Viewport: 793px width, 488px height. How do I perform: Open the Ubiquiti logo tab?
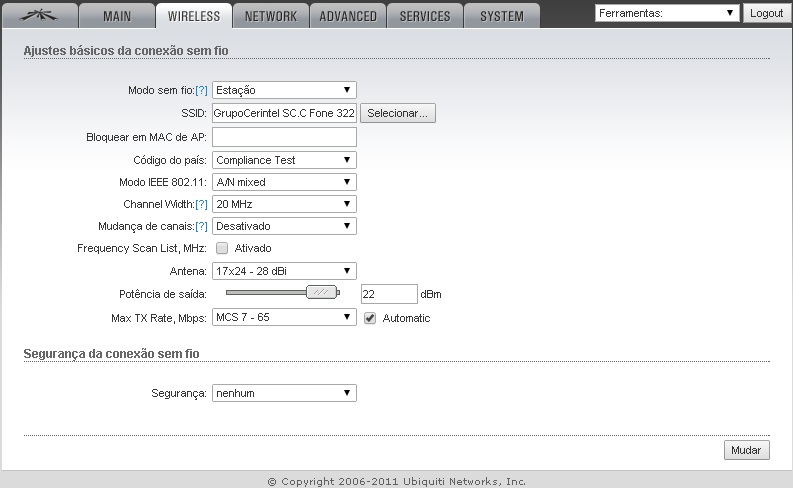[39, 16]
